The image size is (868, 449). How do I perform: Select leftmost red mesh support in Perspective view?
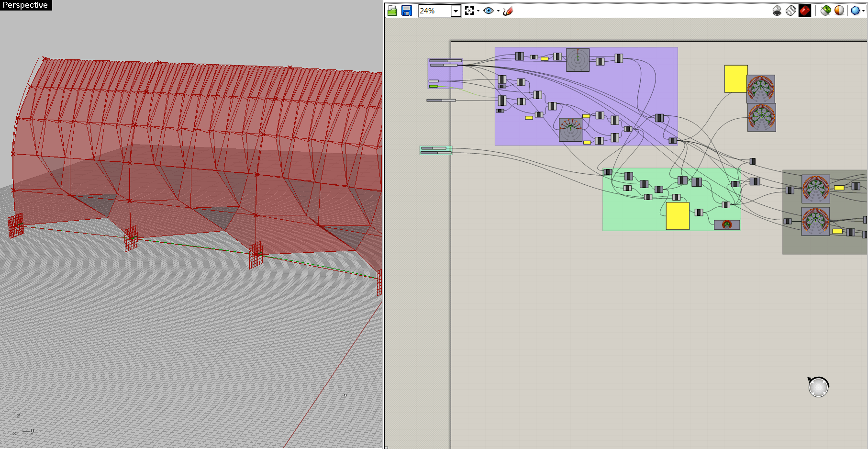click(x=16, y=225)
